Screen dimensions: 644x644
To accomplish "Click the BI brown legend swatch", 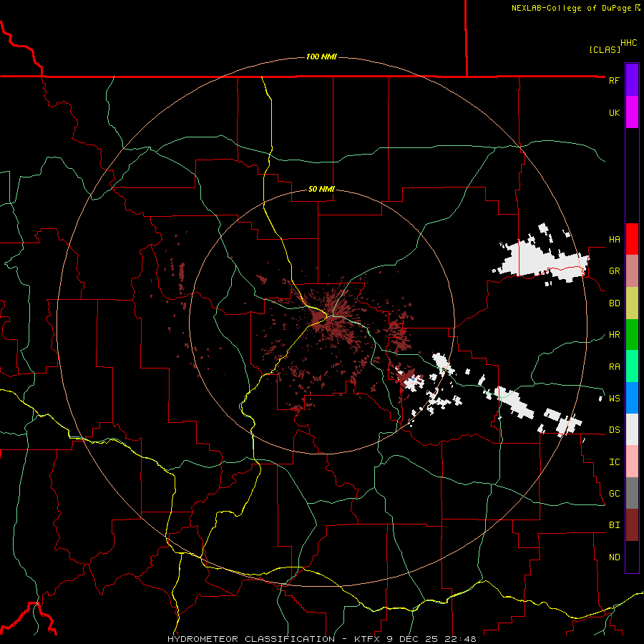I will pos(632,525).
